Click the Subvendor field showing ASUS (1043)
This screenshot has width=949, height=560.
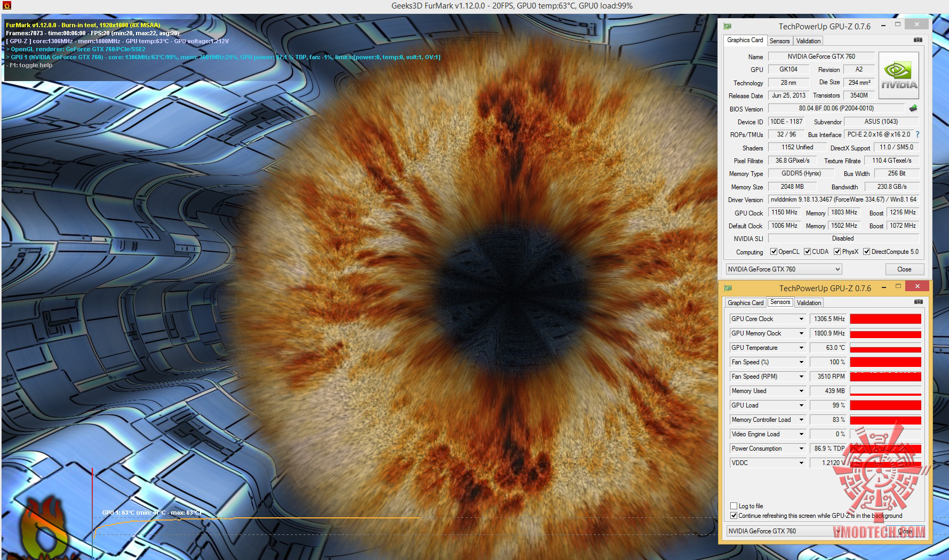click(x=881, y=122)
